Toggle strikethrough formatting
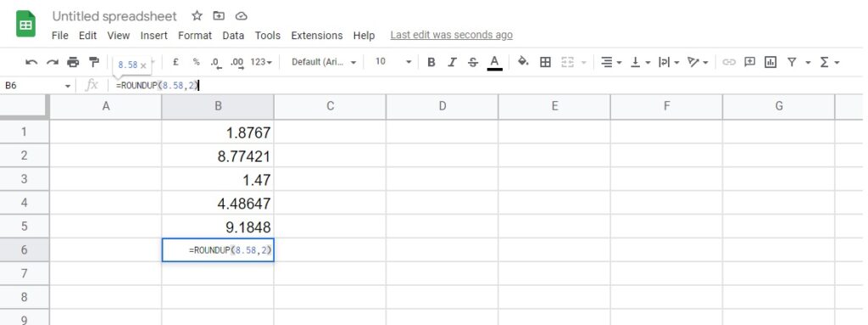 coord(473,62)
